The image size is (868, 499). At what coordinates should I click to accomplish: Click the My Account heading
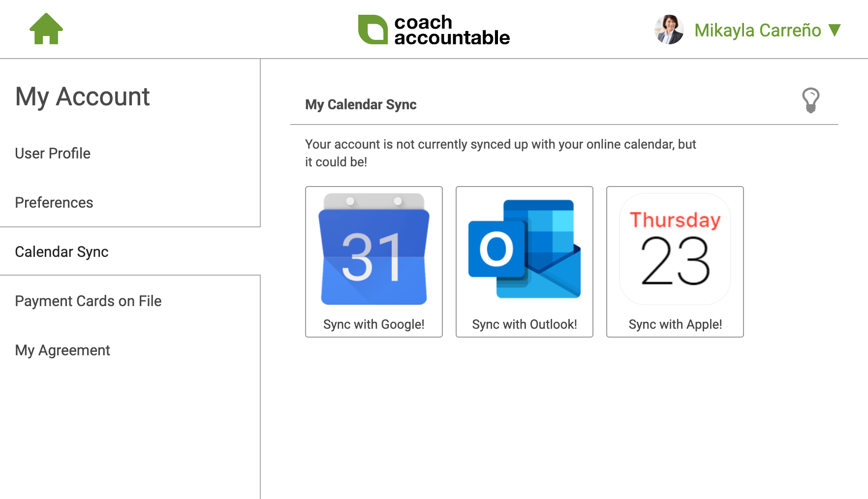82,97
